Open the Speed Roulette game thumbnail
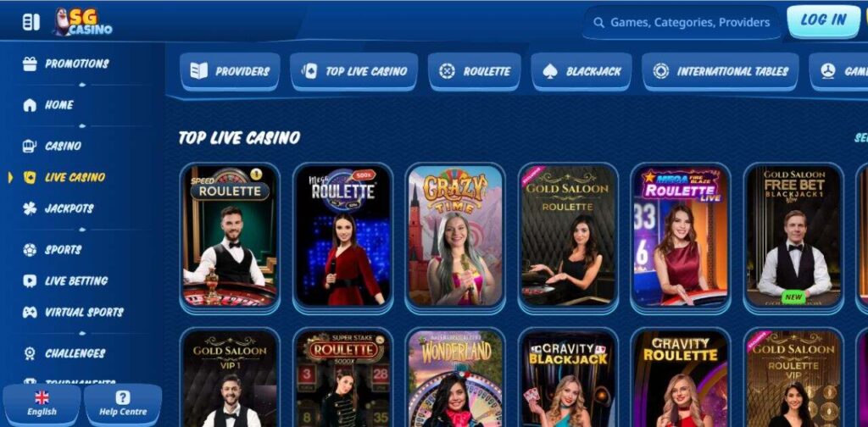The height and width of the screenshot is (427, 868). pos(230,236)
